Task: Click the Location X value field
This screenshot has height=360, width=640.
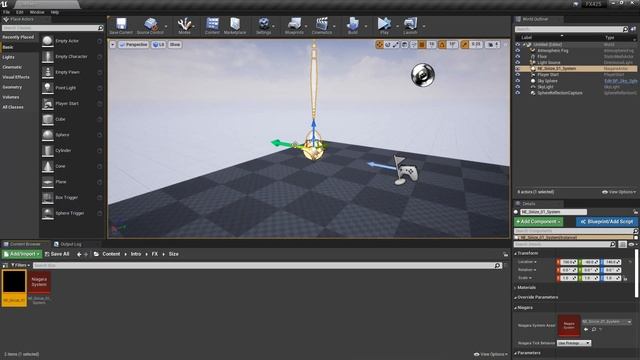Action: (x=568, y=262)
